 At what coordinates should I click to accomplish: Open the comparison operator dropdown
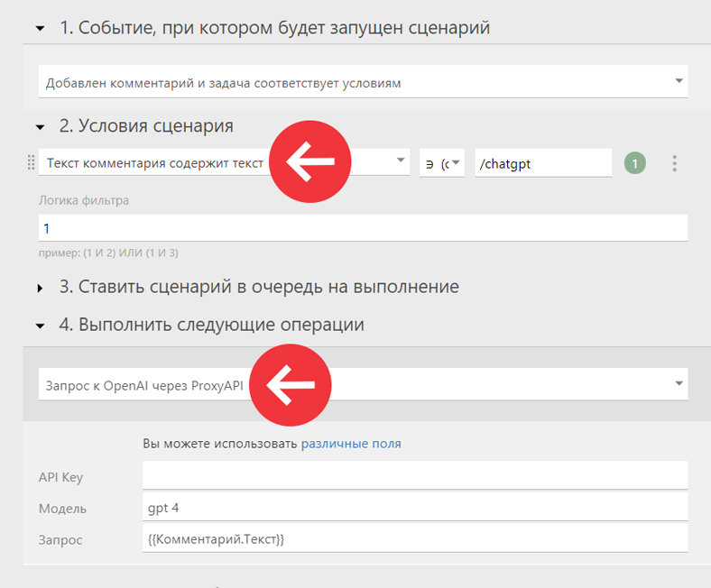441,162
